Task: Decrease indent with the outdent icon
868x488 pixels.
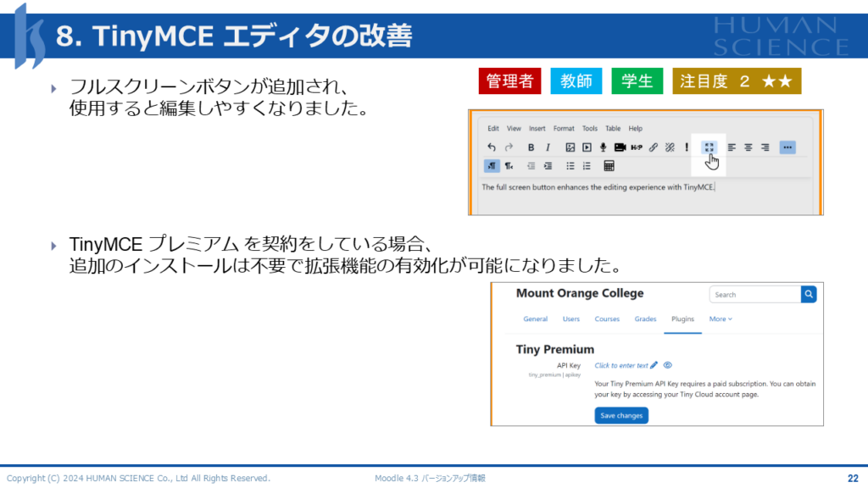Action: click(531, 166)
